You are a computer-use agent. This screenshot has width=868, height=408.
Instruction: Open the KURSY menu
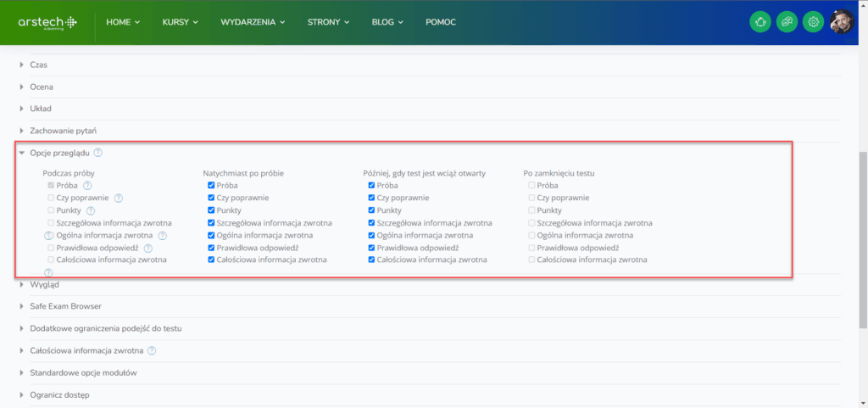[181, 22]
